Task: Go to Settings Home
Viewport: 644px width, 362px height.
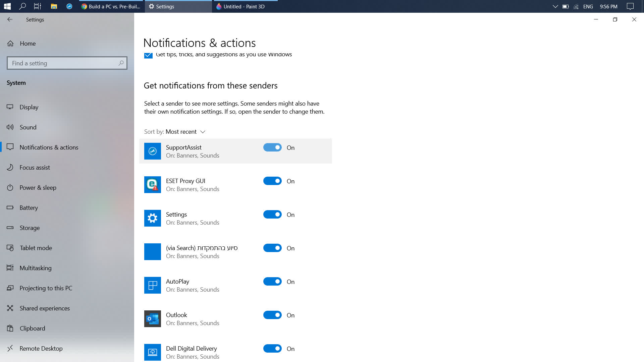Action: pyautogui.click(x=67, y=43)
